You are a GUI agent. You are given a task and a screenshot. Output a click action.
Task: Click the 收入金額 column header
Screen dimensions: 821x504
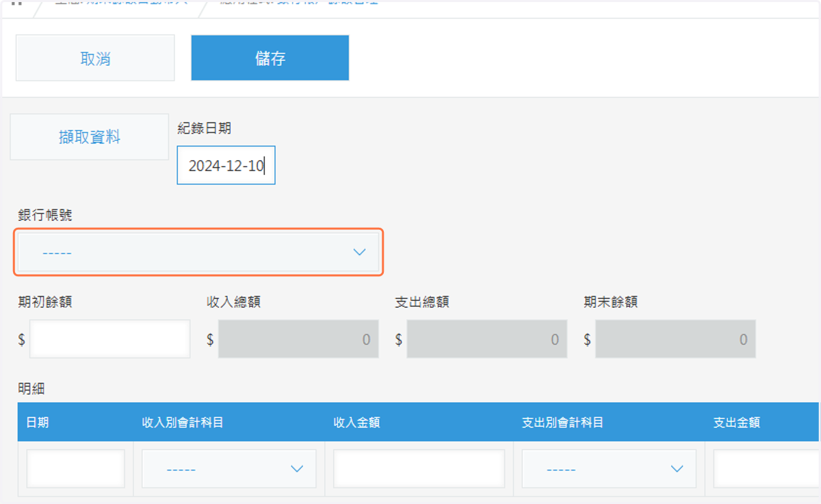tap(356, 422)
